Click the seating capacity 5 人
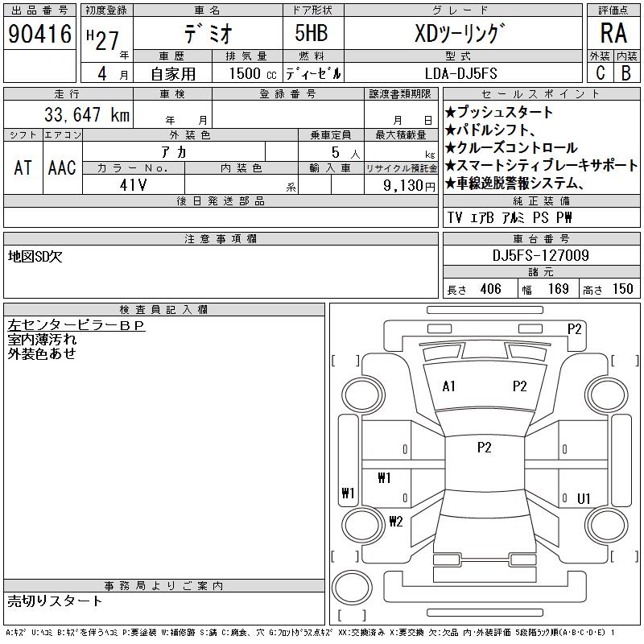 coord(345,153)
